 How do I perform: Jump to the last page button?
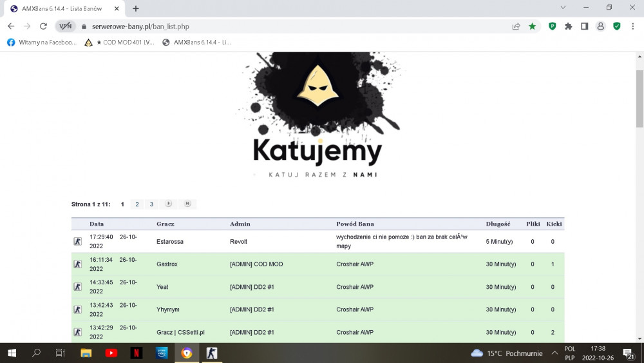[187, 204]
